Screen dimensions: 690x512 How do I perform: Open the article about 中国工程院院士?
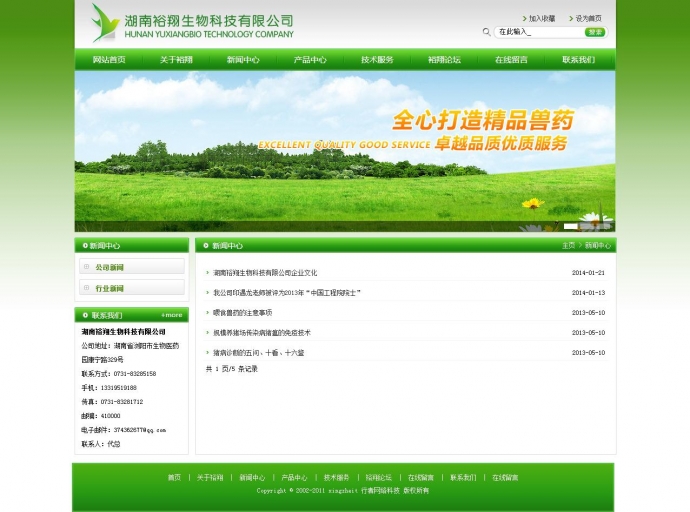(287, 293)
